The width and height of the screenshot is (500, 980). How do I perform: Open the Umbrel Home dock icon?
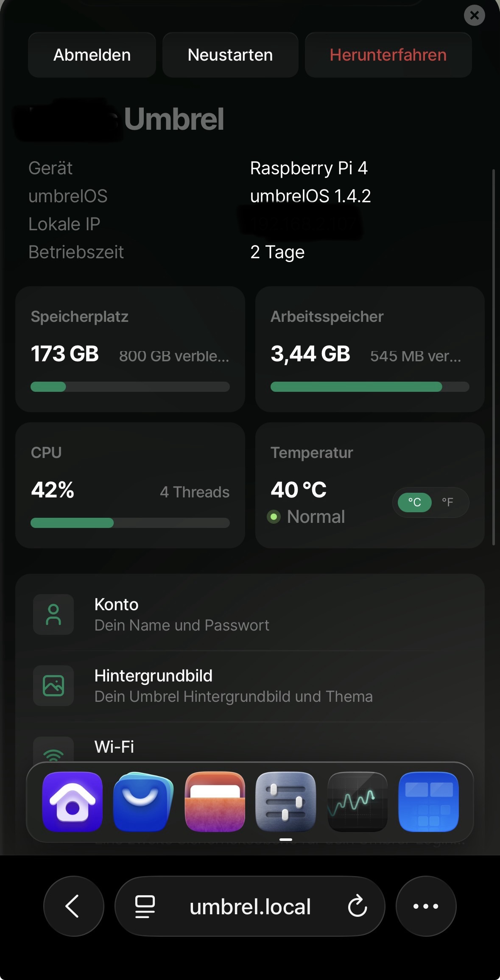pyautogui.click(x=73, y=801)
